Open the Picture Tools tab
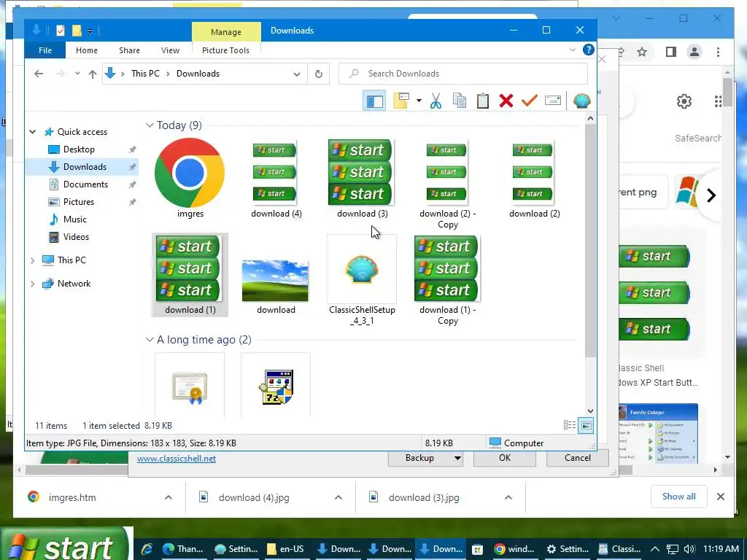The height and width of the screenshot is (560, 747). 226,50
